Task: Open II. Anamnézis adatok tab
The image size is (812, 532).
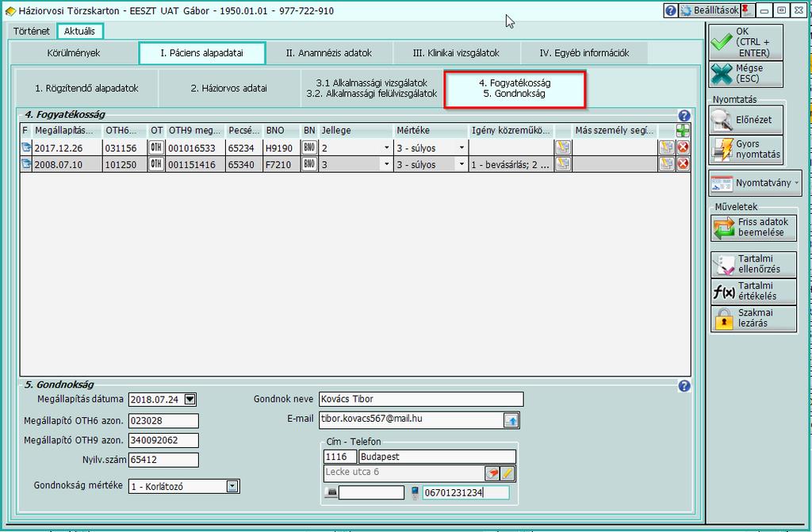Action: pos(329,53)
